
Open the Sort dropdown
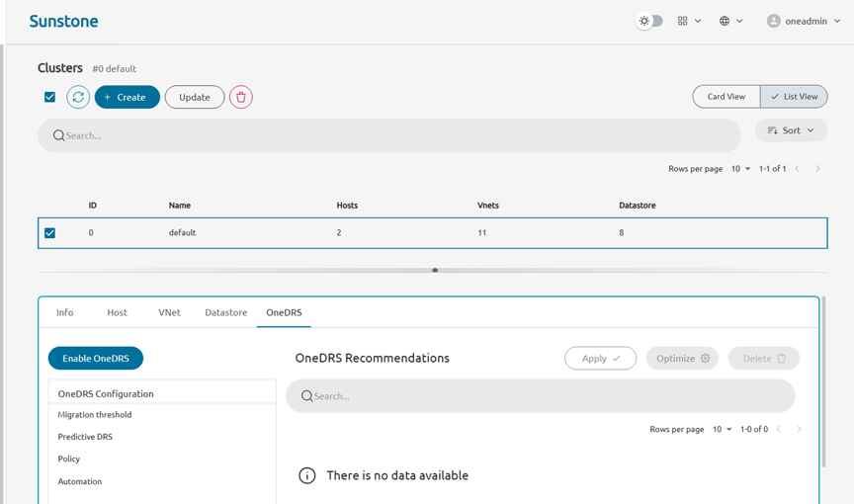[791, 130]
